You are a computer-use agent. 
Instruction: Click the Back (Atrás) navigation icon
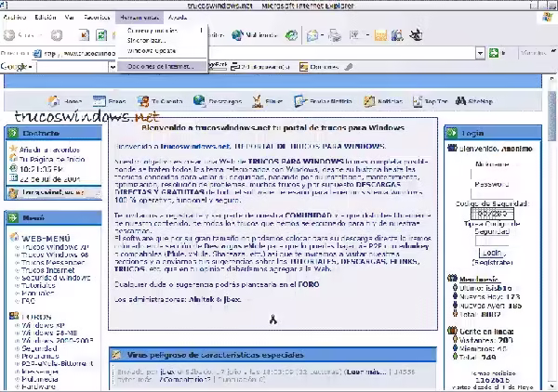9,35
